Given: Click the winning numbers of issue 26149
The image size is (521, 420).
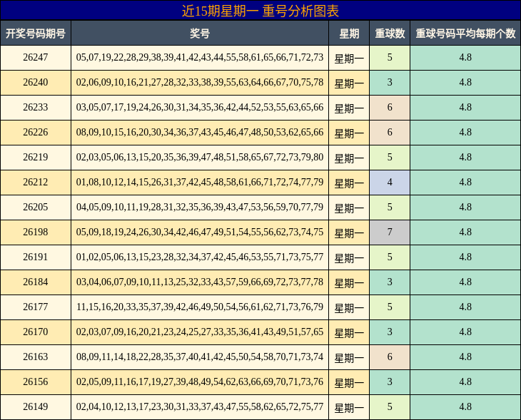Looking at the screenshot, I should click(200, 406).
